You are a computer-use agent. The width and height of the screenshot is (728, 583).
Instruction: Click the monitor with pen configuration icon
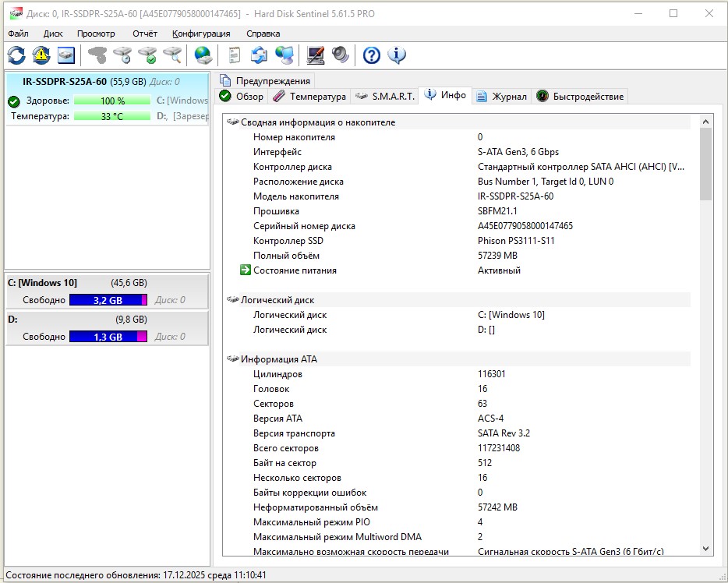coord(315,55)
